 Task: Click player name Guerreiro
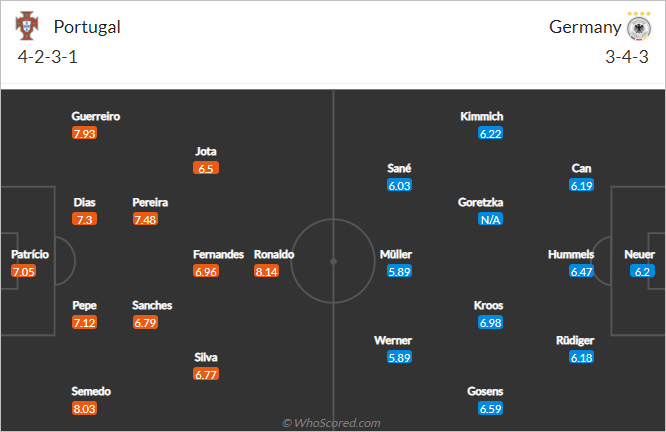click(96, 116)
